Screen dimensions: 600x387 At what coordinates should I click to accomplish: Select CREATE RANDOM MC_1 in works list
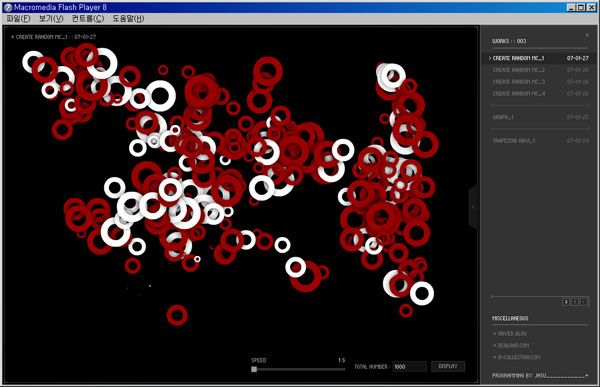[x=539, y=58]
